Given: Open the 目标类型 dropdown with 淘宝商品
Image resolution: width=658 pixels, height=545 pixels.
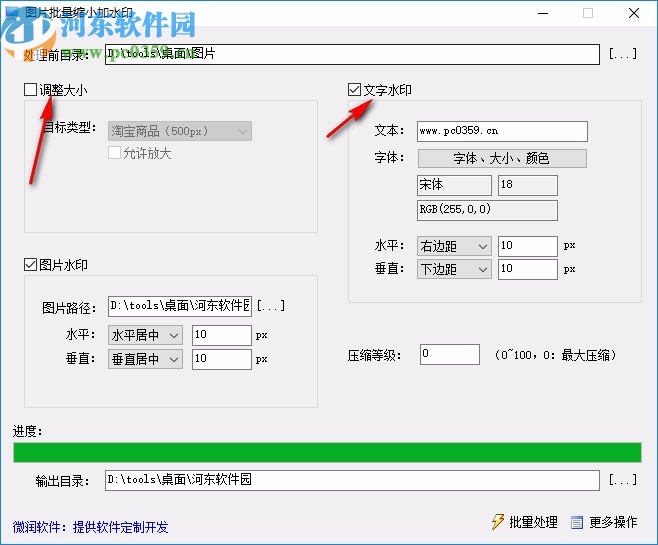Looking at the screenshot, I should [180, 131].
